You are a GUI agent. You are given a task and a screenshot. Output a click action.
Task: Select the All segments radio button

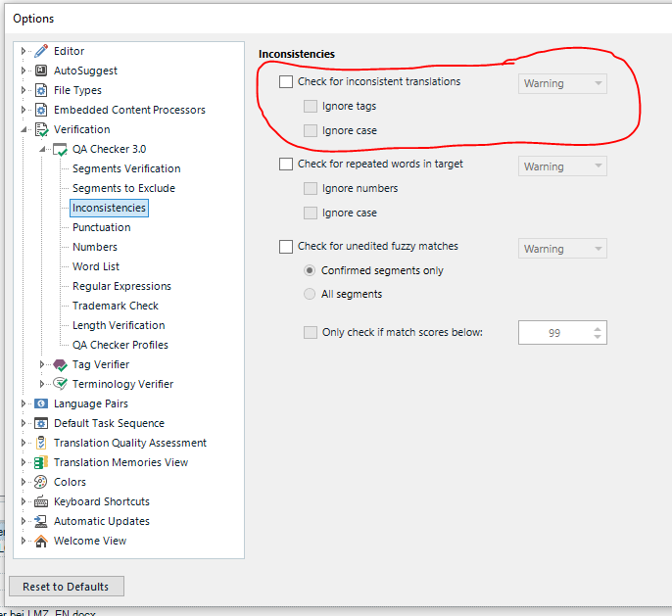[310, 294]
